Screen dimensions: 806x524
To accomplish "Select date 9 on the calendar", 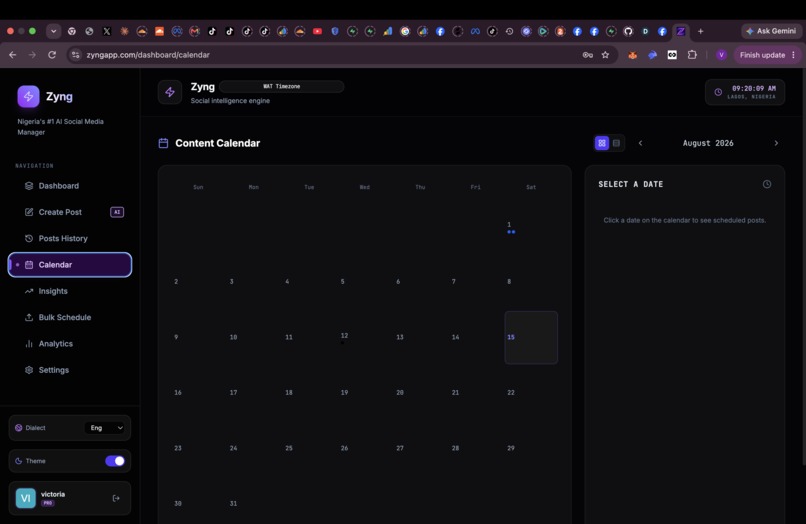I will tap(198, 337).
